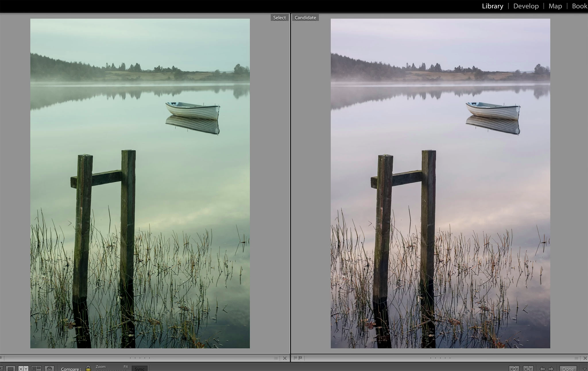Click the Sync button
Screen dimensions: 588x371
click(x=140, y=369)
